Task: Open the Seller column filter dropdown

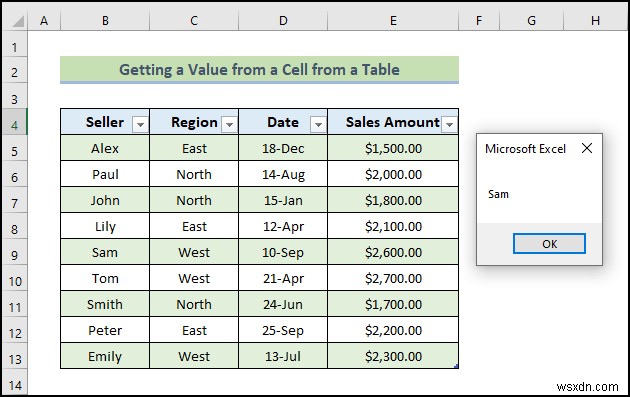Action: (140, 124)
